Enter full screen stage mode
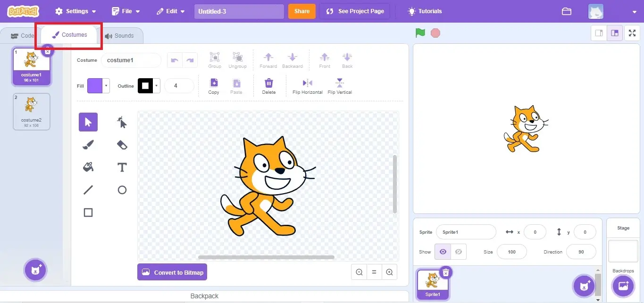The width and height of the screenshot is (644, 303). [632, 33]
